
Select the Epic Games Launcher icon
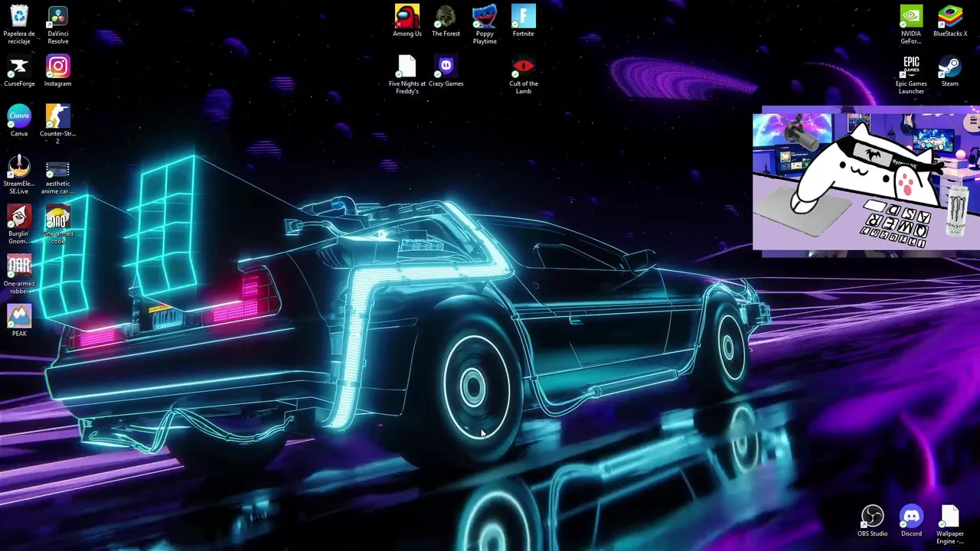click(x=911, y=74)
